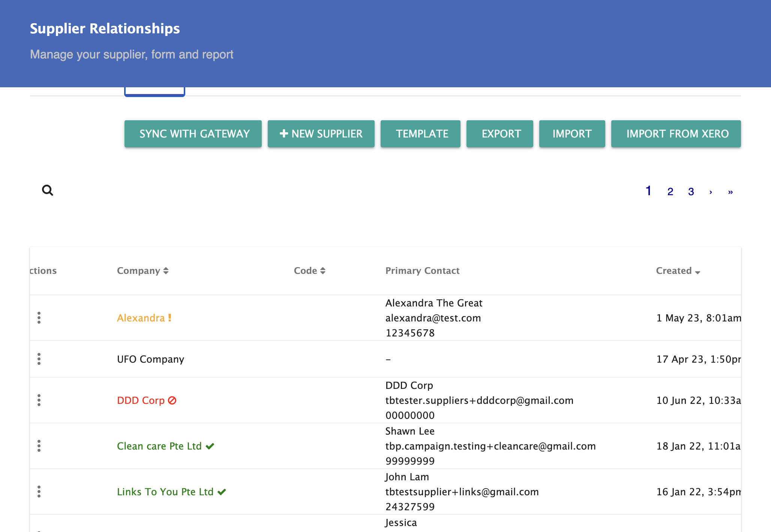Open Alexandra supplier link
This screenshot has width=771, height=532.
(x=141, y=318)
